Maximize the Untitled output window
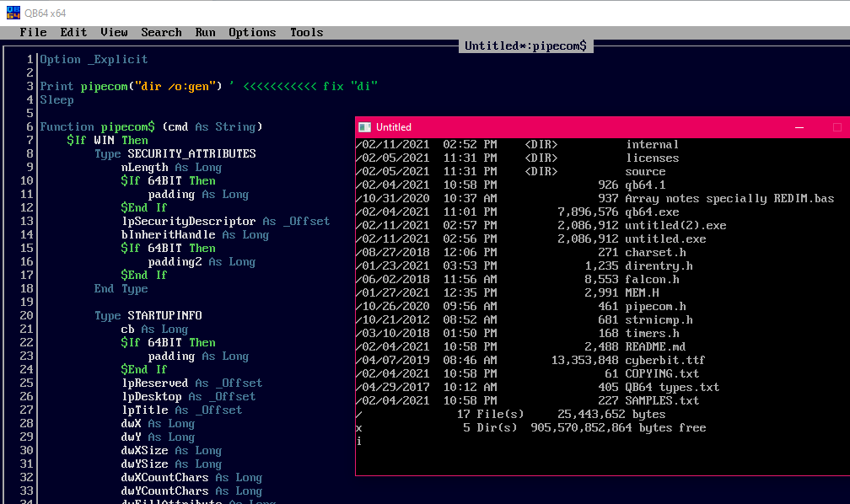The image size is (850, 504). point(837,127)
